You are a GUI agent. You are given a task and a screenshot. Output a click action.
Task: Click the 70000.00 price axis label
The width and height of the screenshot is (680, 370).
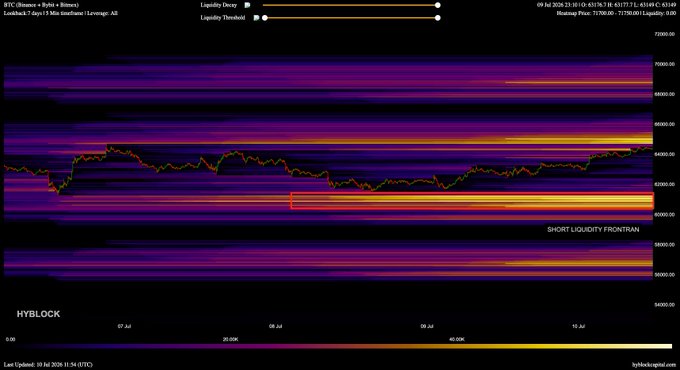tap(665, 64)
